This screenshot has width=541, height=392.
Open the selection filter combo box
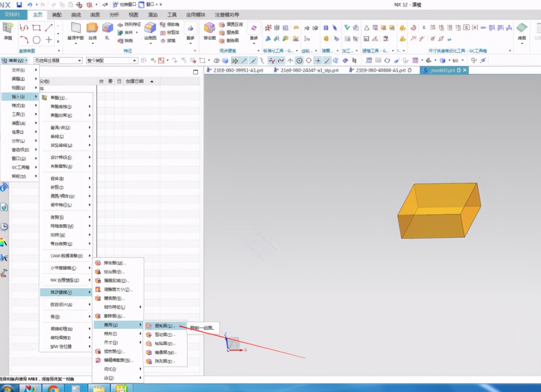(58, 61)
